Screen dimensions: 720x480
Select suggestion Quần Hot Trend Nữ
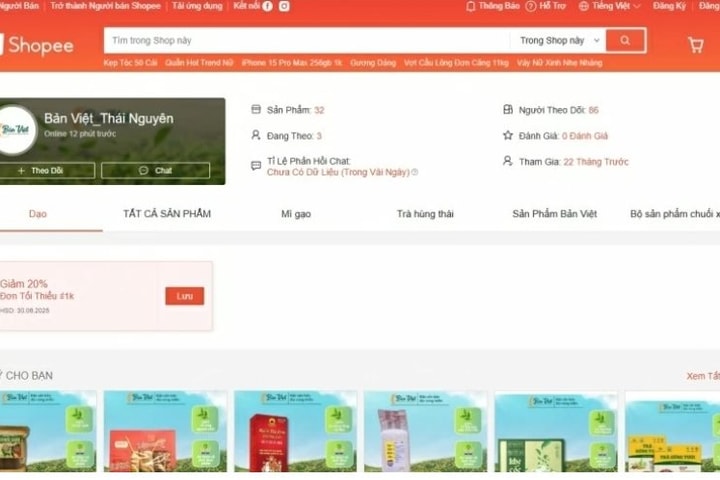point(199,63)
